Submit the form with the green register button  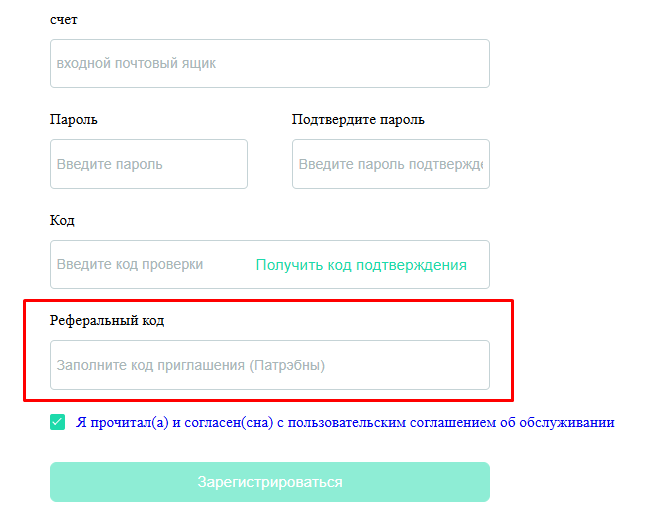269,482
